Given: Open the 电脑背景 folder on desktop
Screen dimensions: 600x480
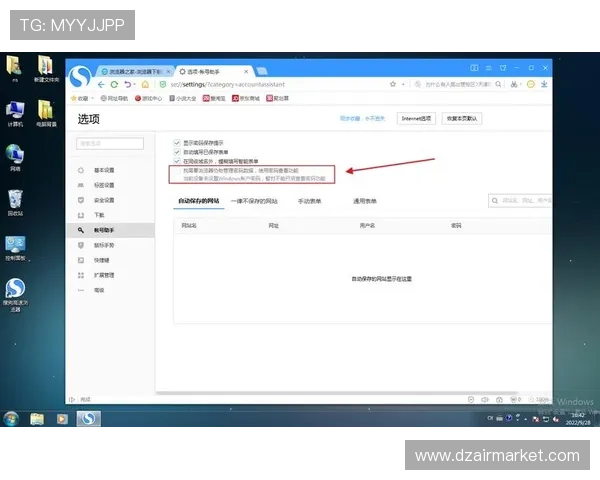Looking at the screenshot, I should (46, 113).
